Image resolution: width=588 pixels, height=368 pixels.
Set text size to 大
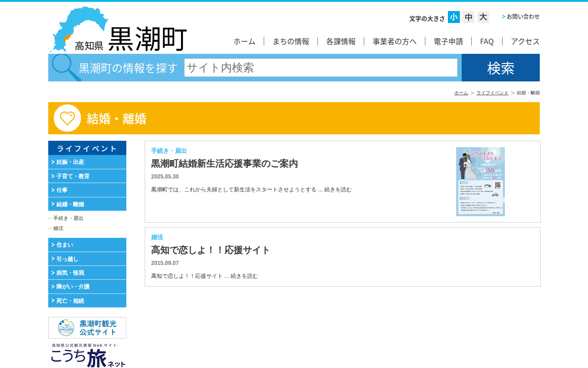click(x=483, y=17)
